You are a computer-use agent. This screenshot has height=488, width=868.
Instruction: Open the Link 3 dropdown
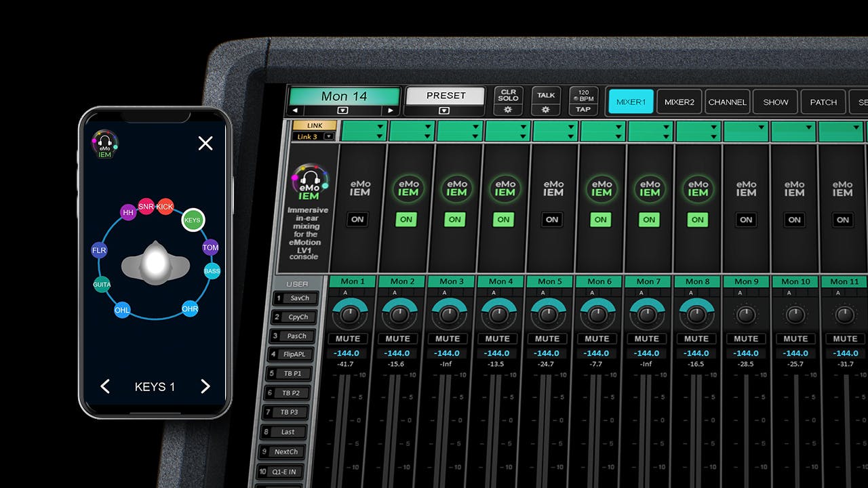(x=329, y=136)
